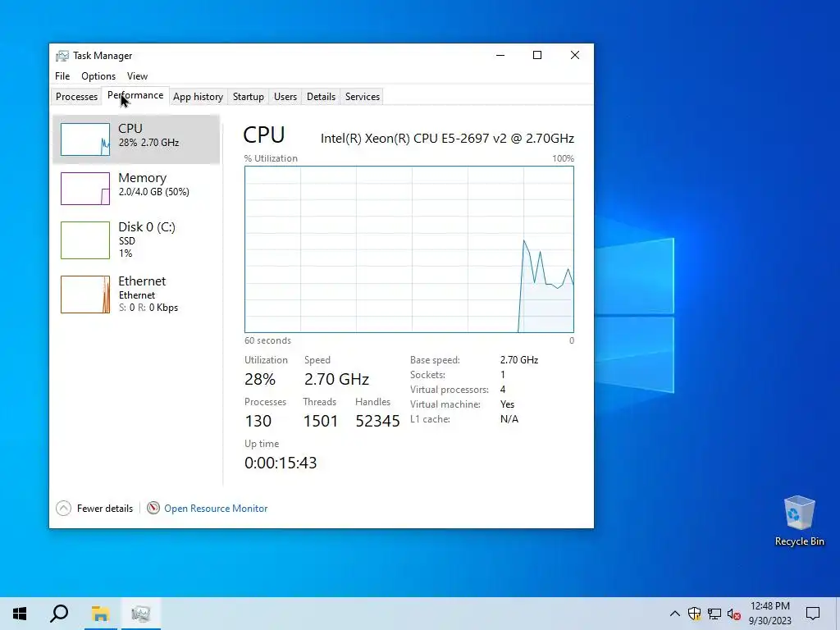Screen dimensions: 840x630
Task: Open the Action Center notifications icon
Action: click(813, 614)
